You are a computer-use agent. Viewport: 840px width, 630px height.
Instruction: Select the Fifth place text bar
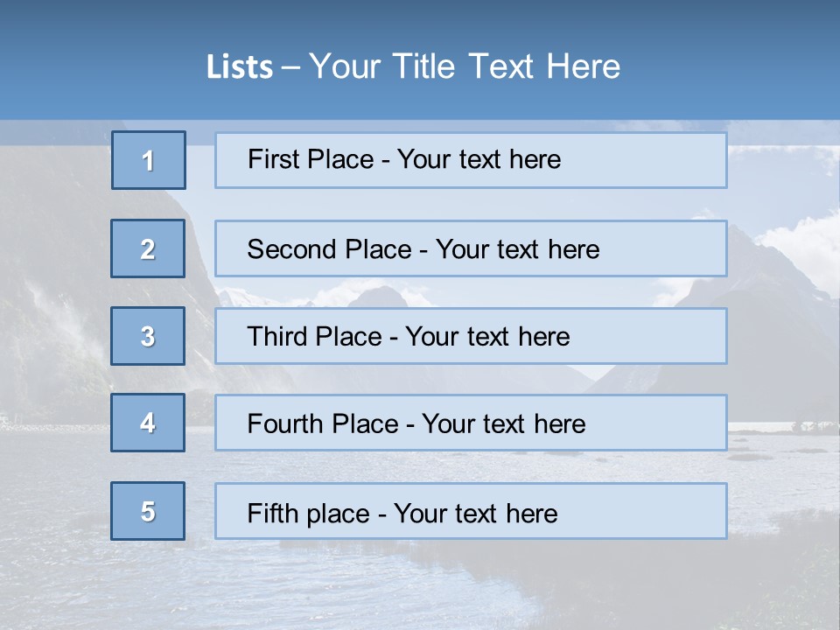click(x=471, y=511)
